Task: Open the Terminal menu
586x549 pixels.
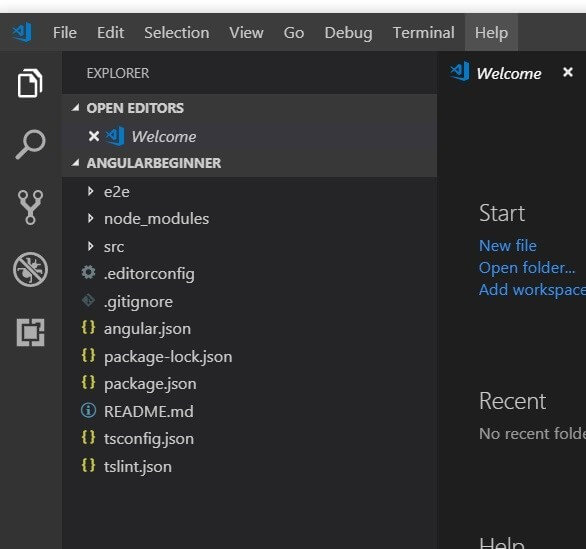Action: pos(424,33)
